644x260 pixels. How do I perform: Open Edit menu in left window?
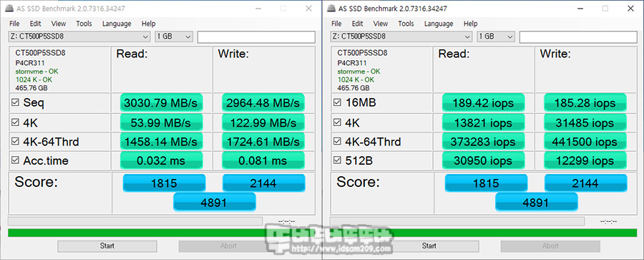[x=35, y=24]
